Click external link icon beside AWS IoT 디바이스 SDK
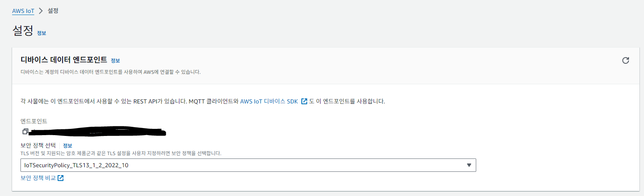Viewport: 644px width, 196px height. [x=304, y=101]
